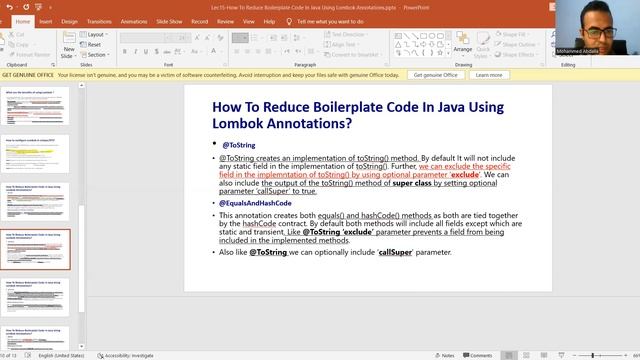Screen dimensions: 640x360
Task: Click Clear All Formatting icon
Action: (220, 38)
